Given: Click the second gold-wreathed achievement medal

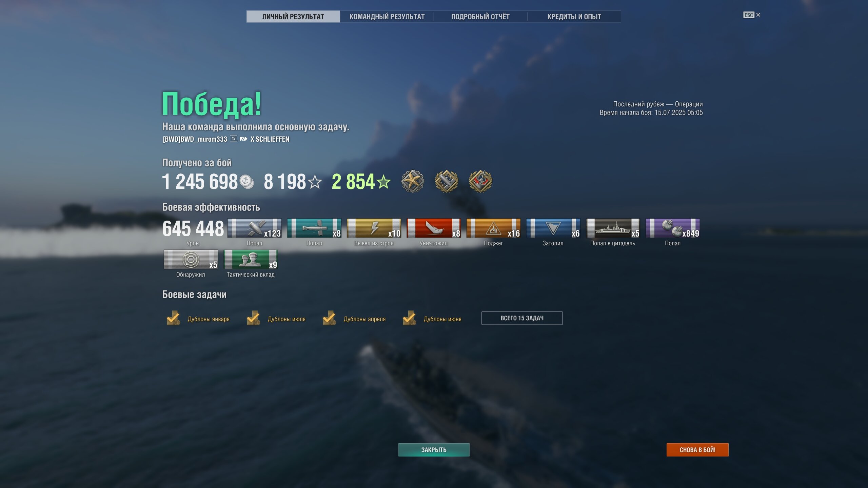Looking at the screenshot, I should click(447, 181).
